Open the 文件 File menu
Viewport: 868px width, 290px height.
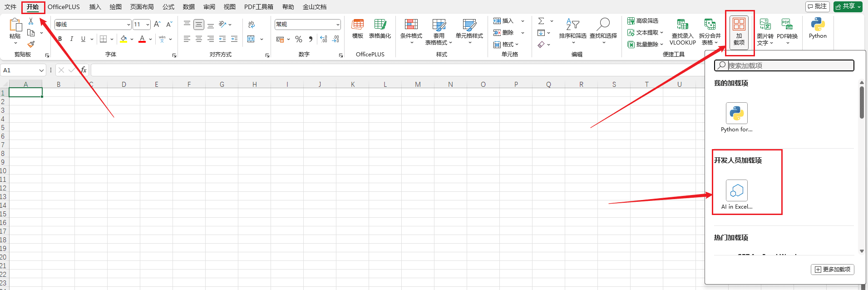tap(10, 7)
